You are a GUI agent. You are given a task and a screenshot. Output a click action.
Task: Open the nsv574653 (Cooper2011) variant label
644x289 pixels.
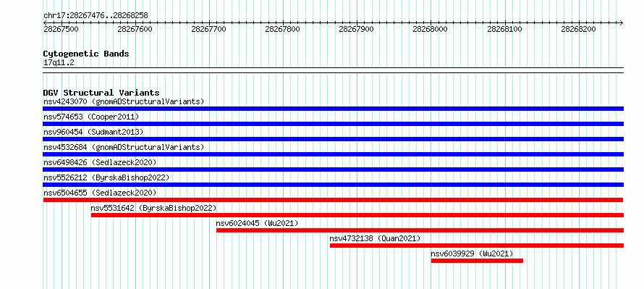tap(91, 117)
